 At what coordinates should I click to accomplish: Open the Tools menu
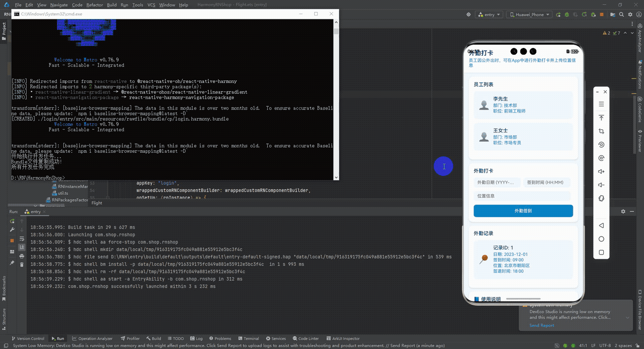click(x=138, y=5)
